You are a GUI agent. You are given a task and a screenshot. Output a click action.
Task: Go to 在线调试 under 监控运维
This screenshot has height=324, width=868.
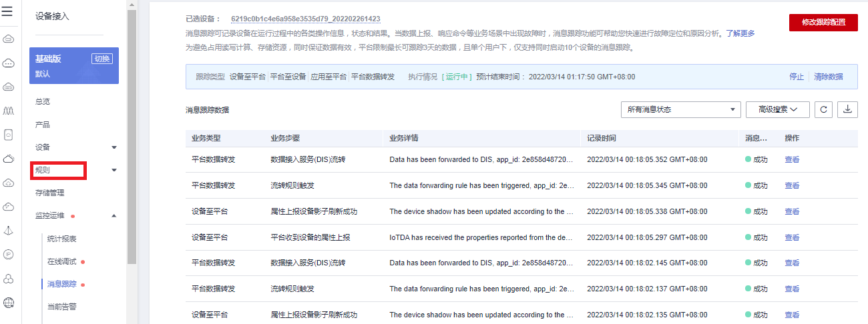pos(62,261)
